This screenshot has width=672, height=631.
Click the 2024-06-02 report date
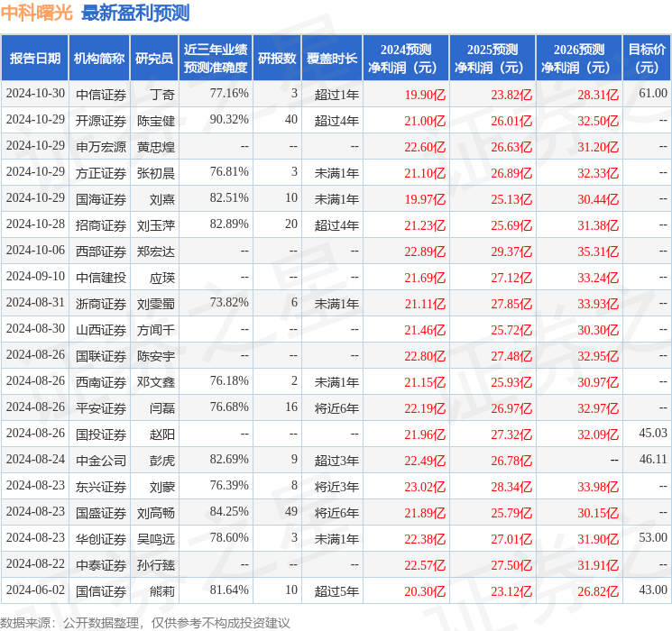point(35,590)
